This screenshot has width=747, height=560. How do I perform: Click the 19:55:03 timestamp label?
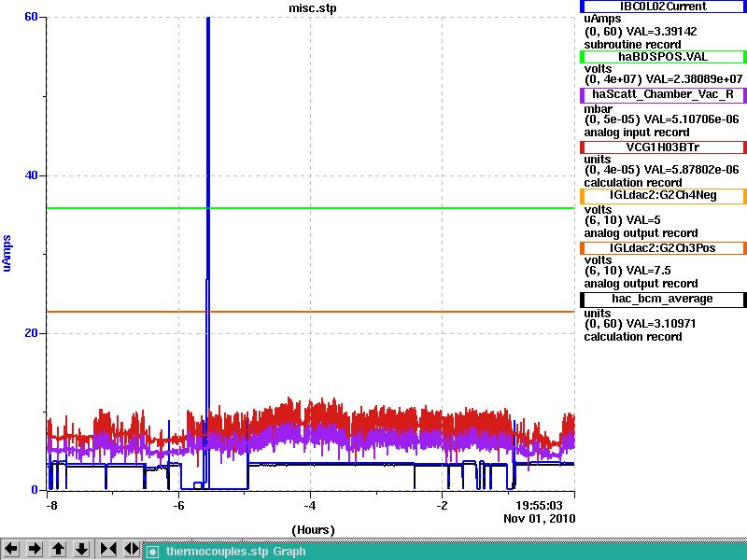[x=540, y=506]
